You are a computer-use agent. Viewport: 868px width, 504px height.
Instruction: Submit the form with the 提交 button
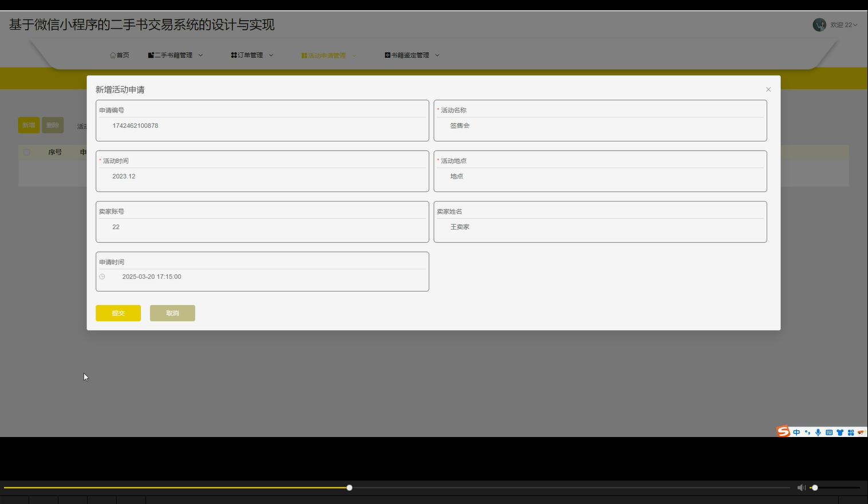pyautogui.click(x=118, y=313)
